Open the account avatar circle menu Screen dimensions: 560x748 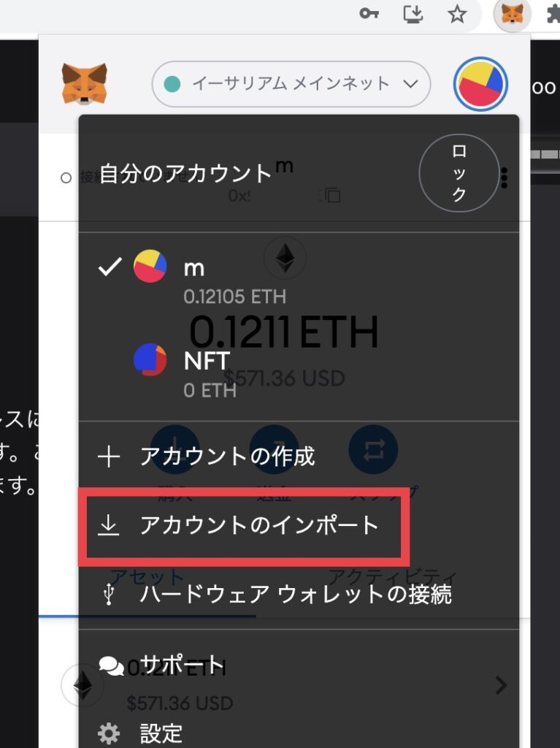(480, 84)
